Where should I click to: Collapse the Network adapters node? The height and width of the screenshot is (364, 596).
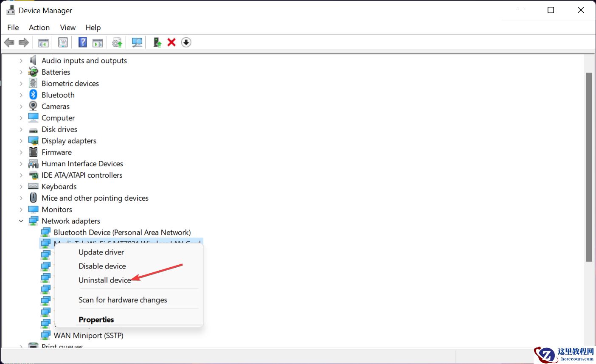(x=21, y=221)
